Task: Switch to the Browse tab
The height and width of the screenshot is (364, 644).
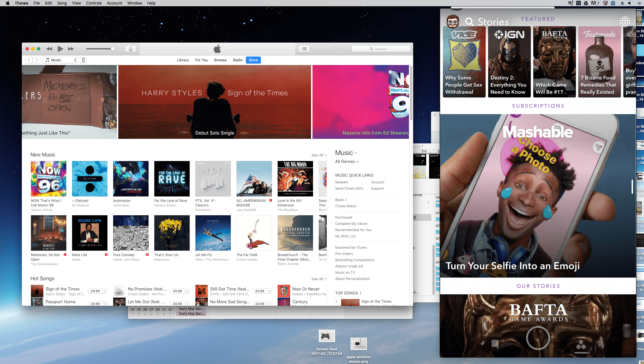Action: coord(220,60)
